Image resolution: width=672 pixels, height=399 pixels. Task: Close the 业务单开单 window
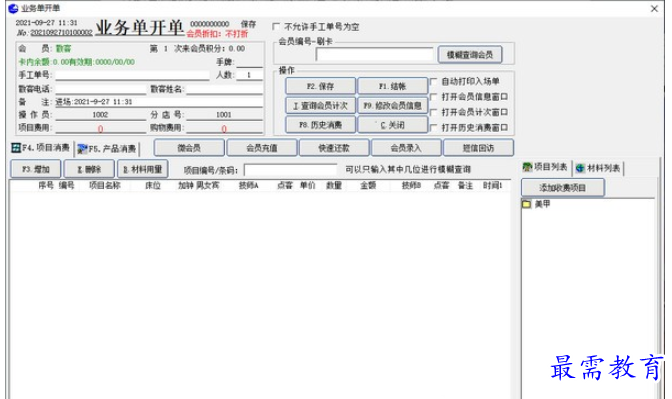coord(654,9)
